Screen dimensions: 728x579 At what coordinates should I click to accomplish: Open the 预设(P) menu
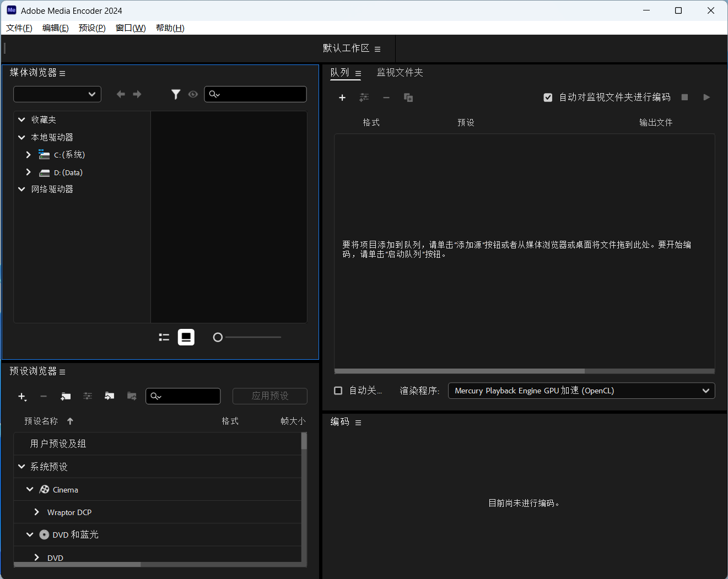(x=92, y=28)
